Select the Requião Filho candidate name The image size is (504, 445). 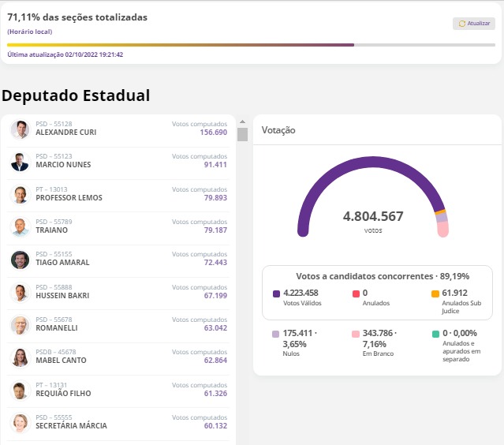[63, 393]
